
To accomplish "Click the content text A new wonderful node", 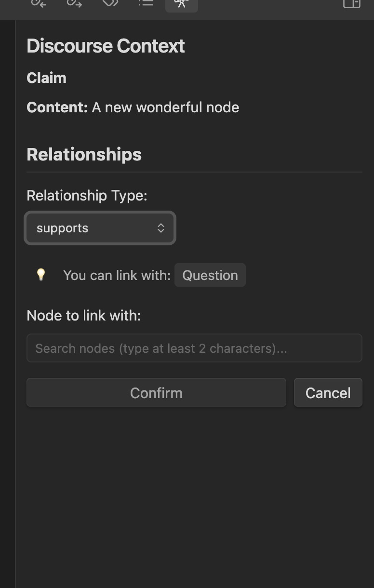I will click(165, 107).
